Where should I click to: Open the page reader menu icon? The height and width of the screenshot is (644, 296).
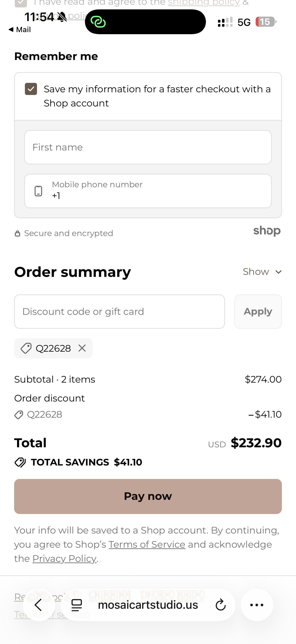pos(77,605)
